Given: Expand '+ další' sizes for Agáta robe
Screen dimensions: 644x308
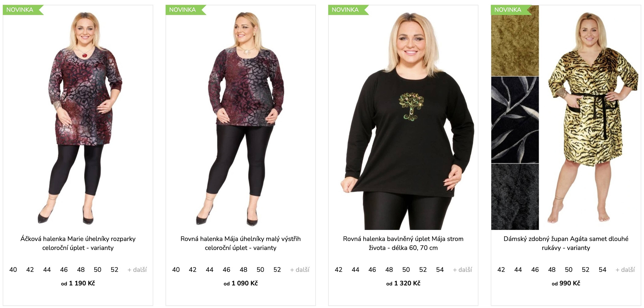Looking at the screenshot, I should [625, 270].
